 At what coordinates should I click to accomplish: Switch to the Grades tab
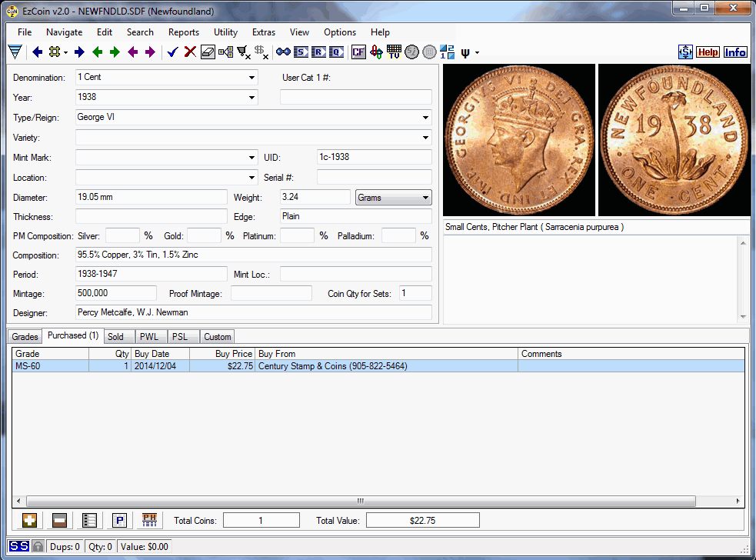coord(25,337)
